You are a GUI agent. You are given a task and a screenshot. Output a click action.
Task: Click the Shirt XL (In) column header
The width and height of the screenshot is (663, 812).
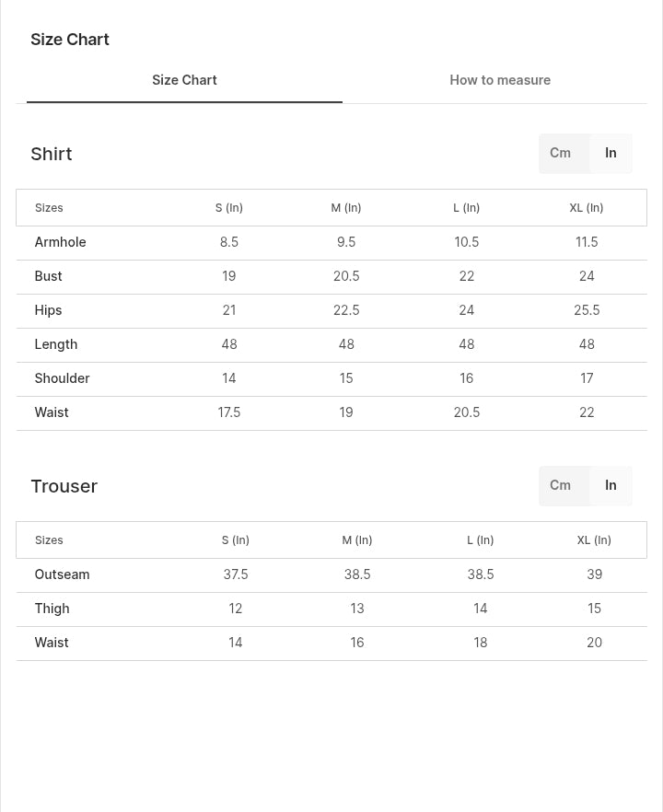click(587, 208)
